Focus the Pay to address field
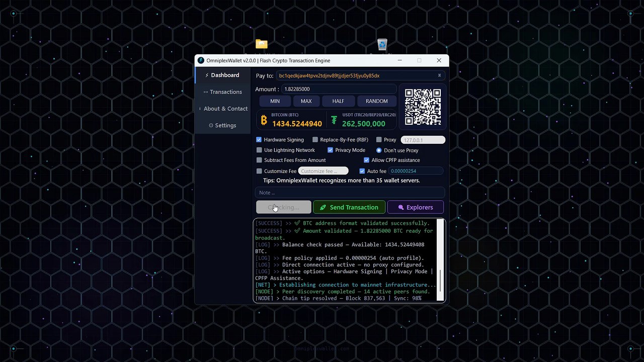Viewport: 644px width, 362px height. [x=360, y=75]
